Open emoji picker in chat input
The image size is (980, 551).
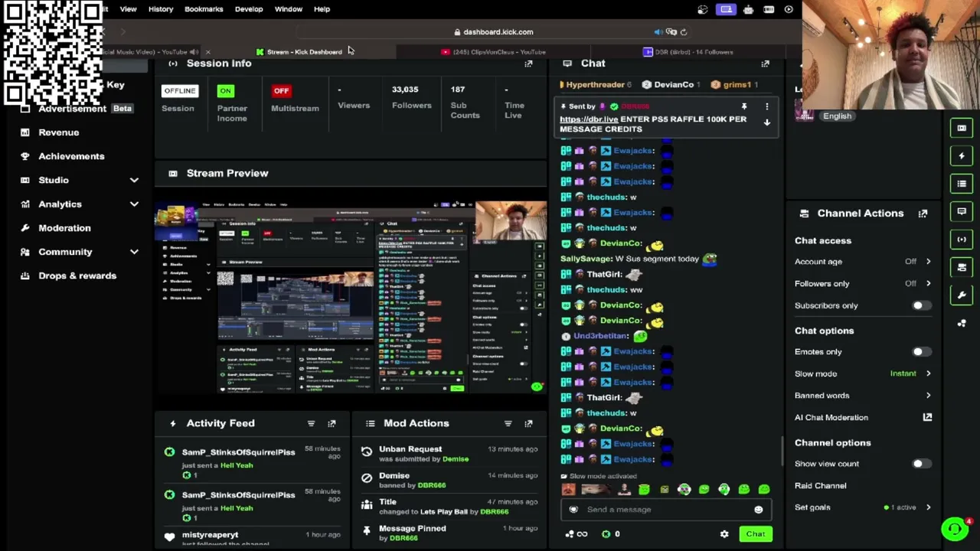(x=758, y=510)
